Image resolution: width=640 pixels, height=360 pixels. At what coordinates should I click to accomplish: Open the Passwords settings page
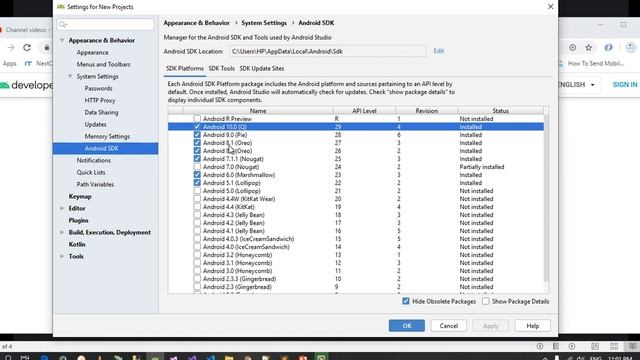coord(98,88)
